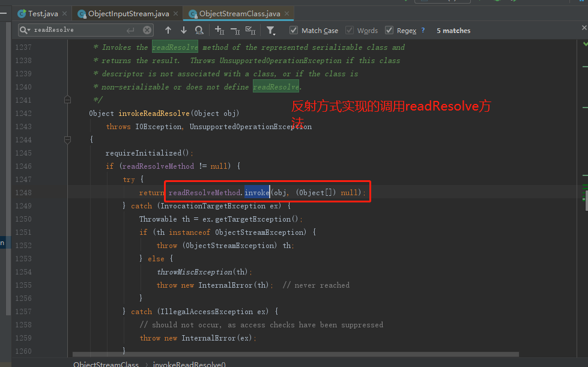Image resolution: width=588 pixels, height=367 pixels.
Task: Click the vertical scrollbar thumb on right
Action: [x=586, y=200]
